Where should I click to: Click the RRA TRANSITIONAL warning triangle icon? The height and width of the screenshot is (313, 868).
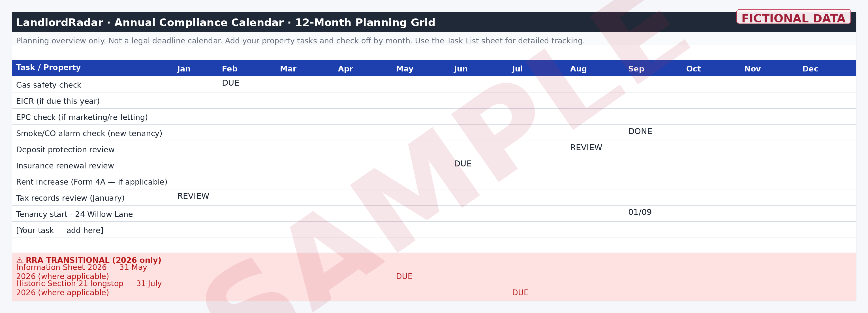(20, 260)
